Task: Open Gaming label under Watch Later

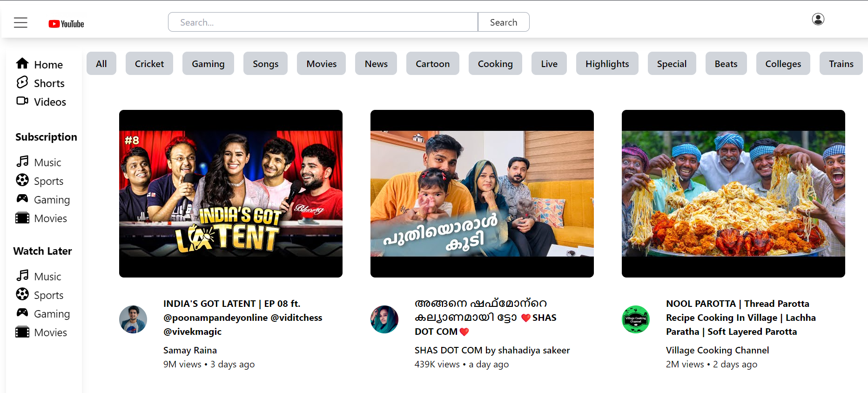Action: click(x=52, y=314)
